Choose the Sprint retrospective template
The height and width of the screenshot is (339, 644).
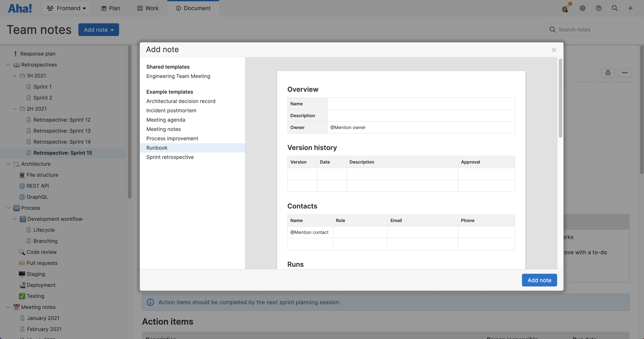tap(170, 157)
